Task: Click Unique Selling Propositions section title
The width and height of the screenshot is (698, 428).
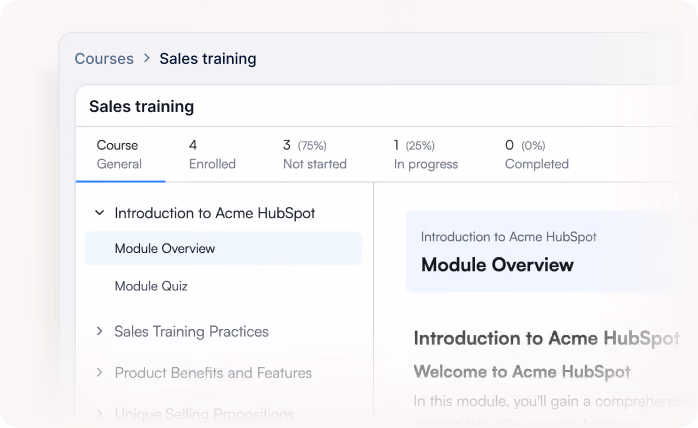Action: pyautogui.click(x=204, y=414)
